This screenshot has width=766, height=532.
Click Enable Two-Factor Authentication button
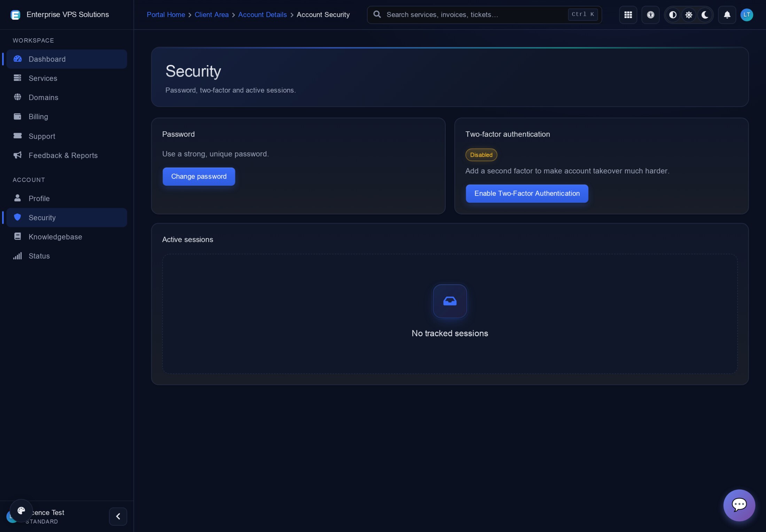[x=527, y=194]
